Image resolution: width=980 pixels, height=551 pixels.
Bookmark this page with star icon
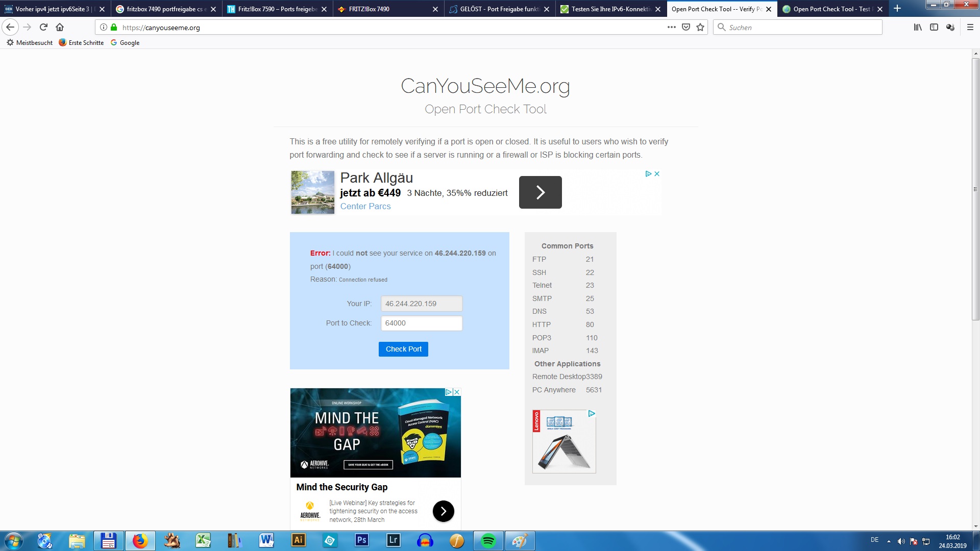pyautogui.click(x=700, y=27)
